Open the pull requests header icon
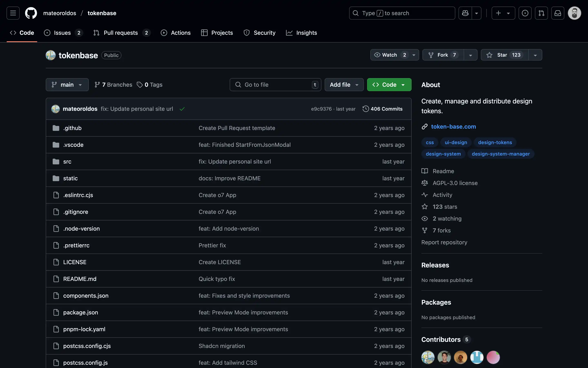This screenshot has height=368, width=588. (541, 13)
